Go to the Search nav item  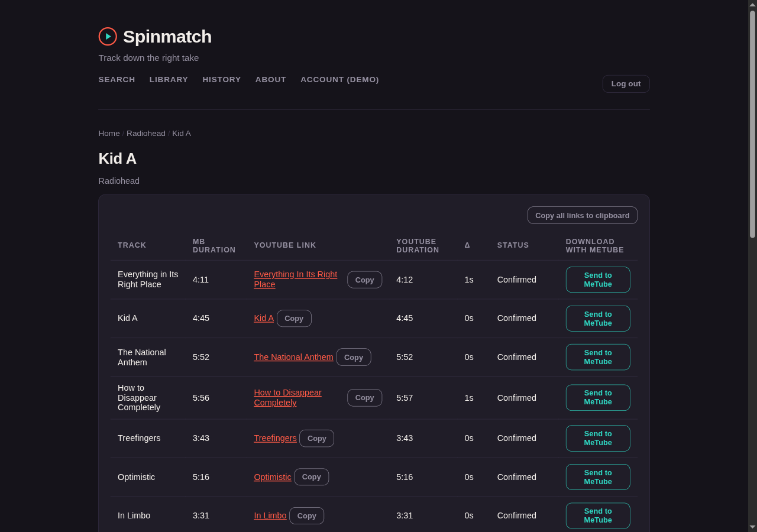(117, 80)
